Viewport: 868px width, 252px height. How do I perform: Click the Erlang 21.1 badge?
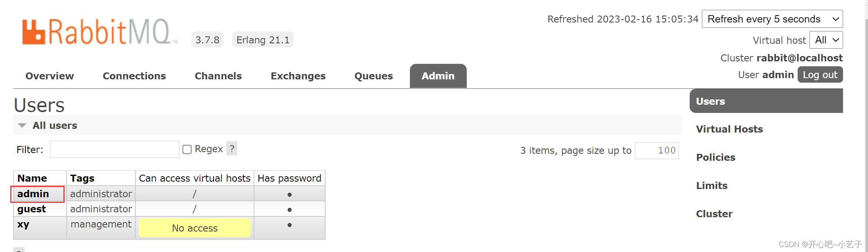click(263, 39)
